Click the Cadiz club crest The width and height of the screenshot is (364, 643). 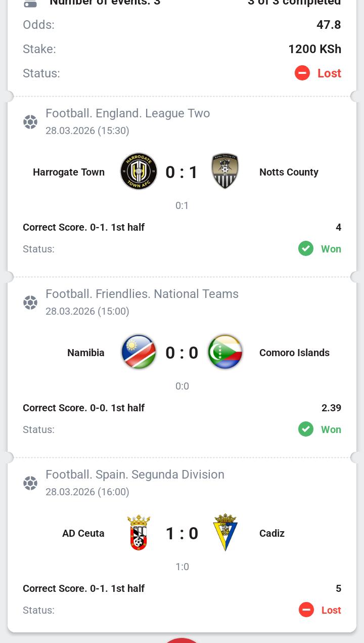(x=225, y=532)
